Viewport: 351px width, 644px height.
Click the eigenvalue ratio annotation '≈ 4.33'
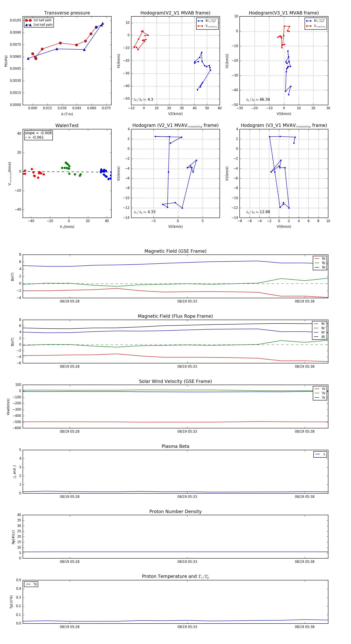tap(144, 212)
